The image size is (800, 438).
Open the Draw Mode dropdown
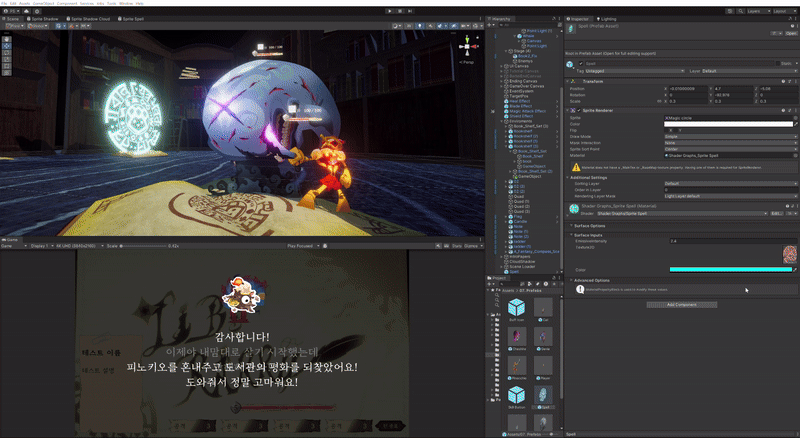pos(730,137)
